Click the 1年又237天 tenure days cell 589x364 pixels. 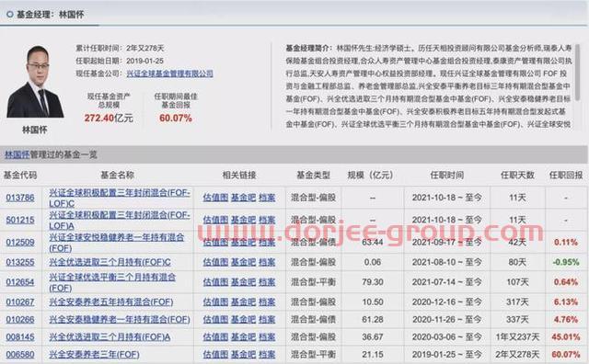click(x=517, y=337)
